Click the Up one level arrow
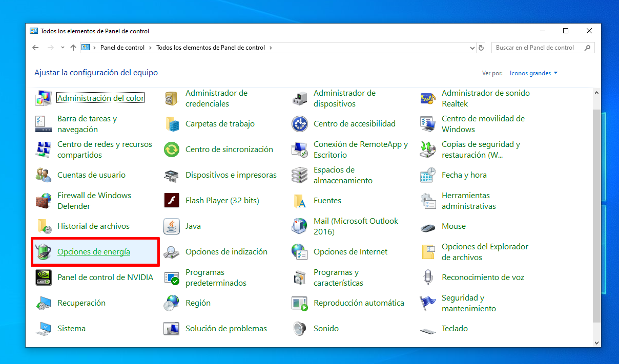The height and width of the screenshot is (364, 619). tap(73, 48)
